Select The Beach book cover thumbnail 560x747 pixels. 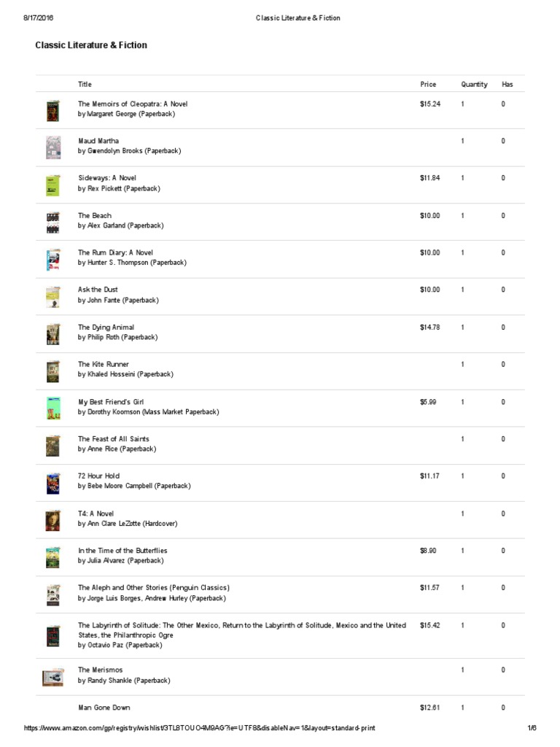52,222
